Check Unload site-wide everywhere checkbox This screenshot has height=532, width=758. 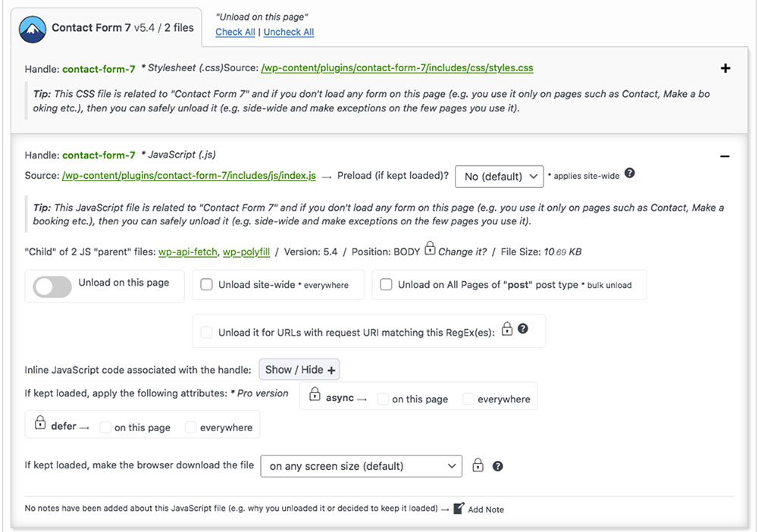(x=206, y=285)
